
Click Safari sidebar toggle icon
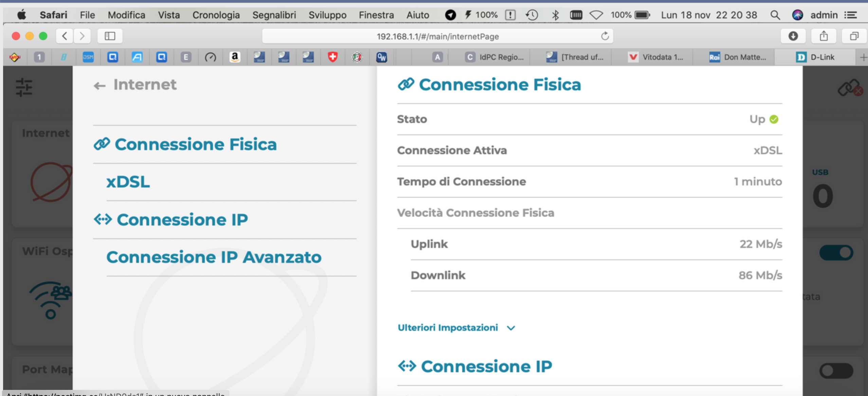110,36
